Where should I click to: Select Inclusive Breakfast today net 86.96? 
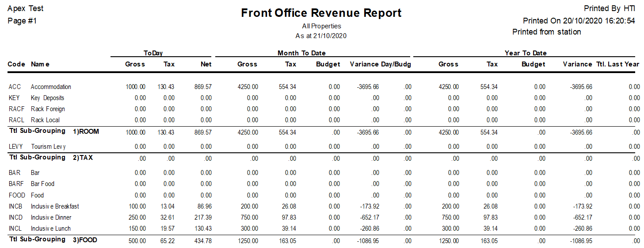pos(204,206)
